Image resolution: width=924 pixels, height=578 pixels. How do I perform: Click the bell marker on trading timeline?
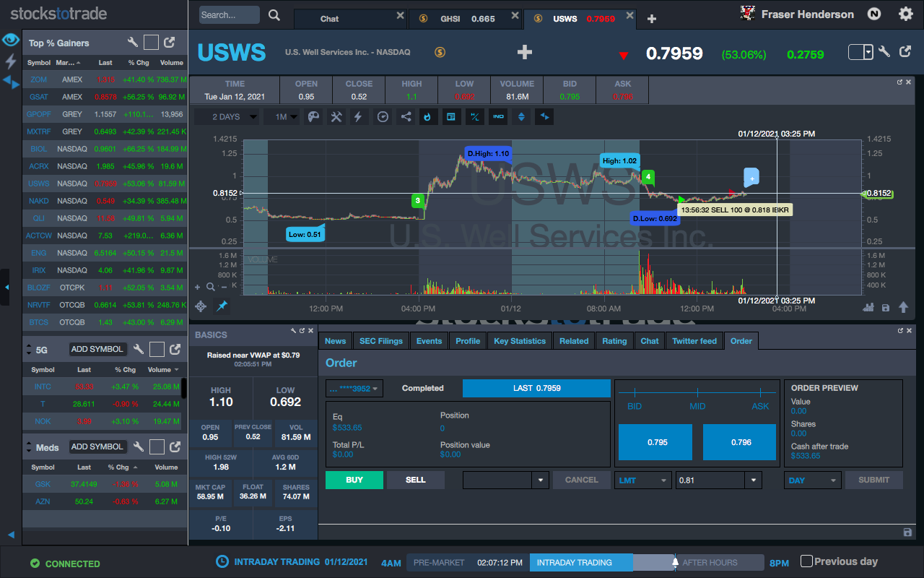click(x=675, y=561)
